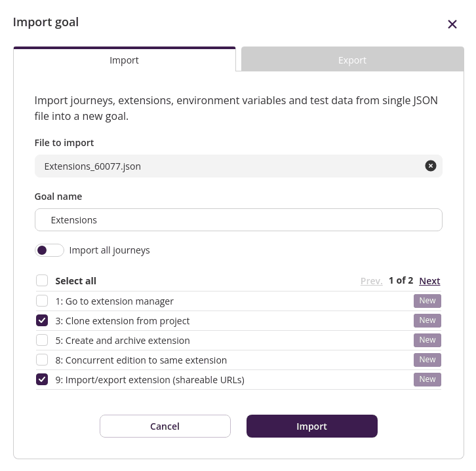Clear the selected Extensions_60077.json file
Image resolution: width=476 pixels, height=471 pixels.
(x=430, y=166)
